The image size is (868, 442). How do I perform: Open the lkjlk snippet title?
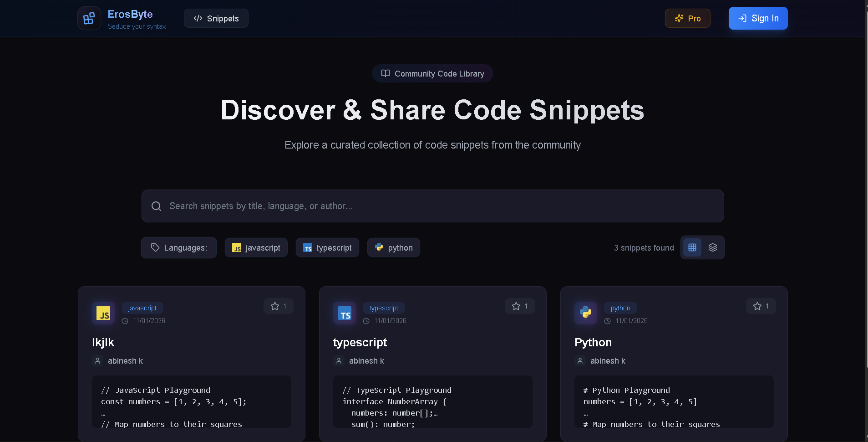[x=103, y=343]
